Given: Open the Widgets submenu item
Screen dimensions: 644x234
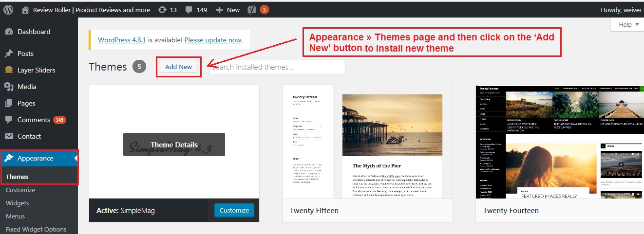Looking at the screenshot, I should coord(18,203).
